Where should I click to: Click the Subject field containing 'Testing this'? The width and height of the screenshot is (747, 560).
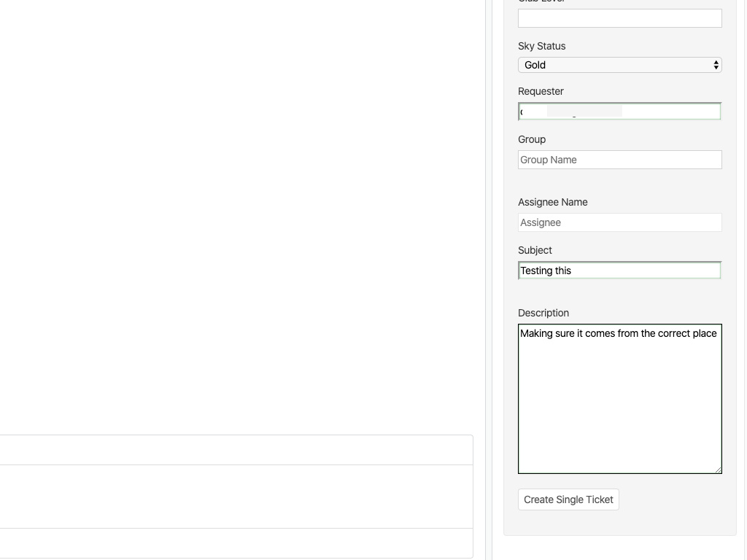pyautogui.click(x=619, y=271)
